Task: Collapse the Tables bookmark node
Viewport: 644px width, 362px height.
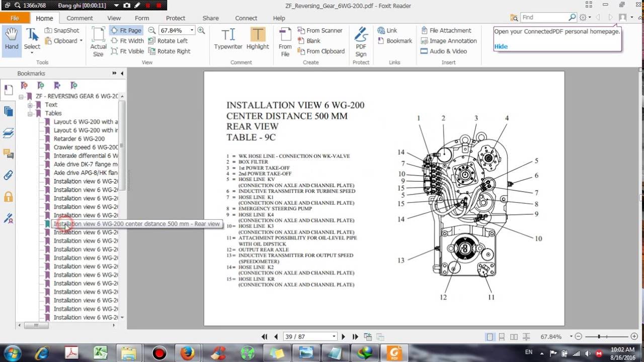Action: pos(30,114)
